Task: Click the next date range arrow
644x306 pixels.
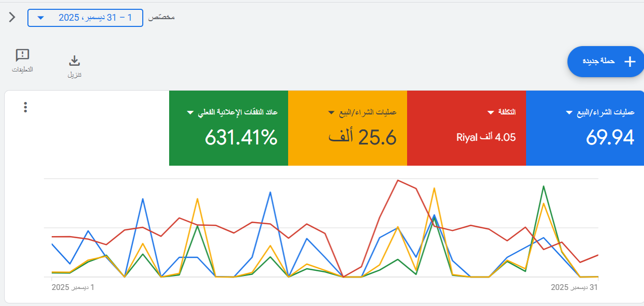Action: (x=12, y=17)
